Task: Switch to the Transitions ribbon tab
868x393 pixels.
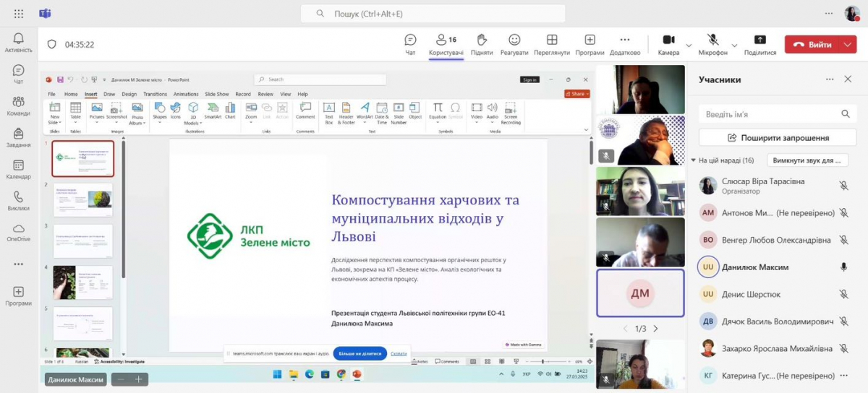Action: click(x=155, y=94)
